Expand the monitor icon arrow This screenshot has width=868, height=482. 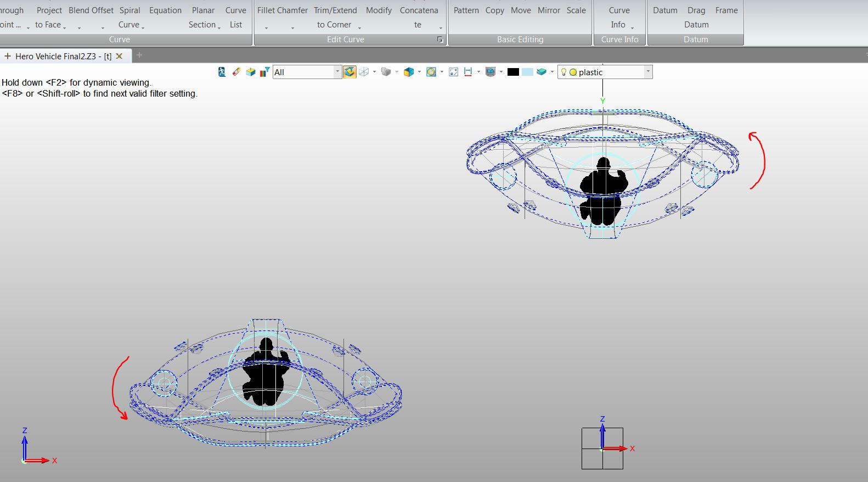pyautogui.click(x=501, y=72)
